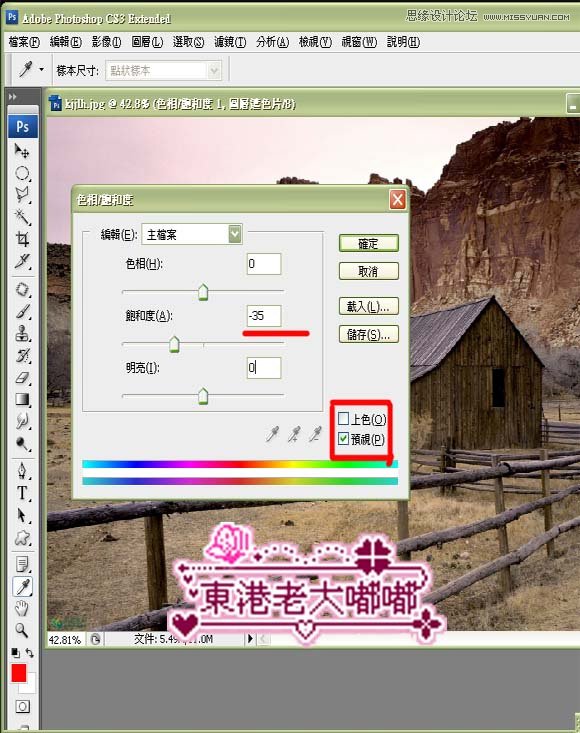Select the Eraser tool
Viewport: 580px width, 733px height.
click(21, 378)
